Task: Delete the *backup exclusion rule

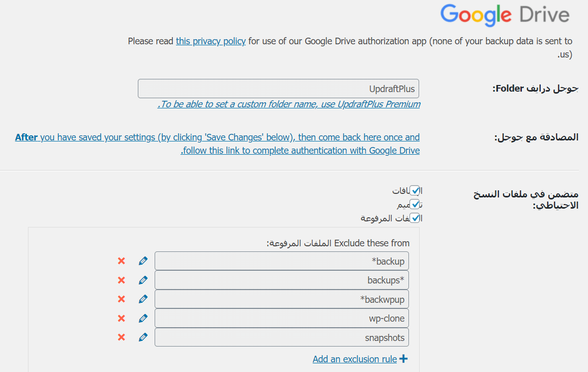Action: [121, 261]
